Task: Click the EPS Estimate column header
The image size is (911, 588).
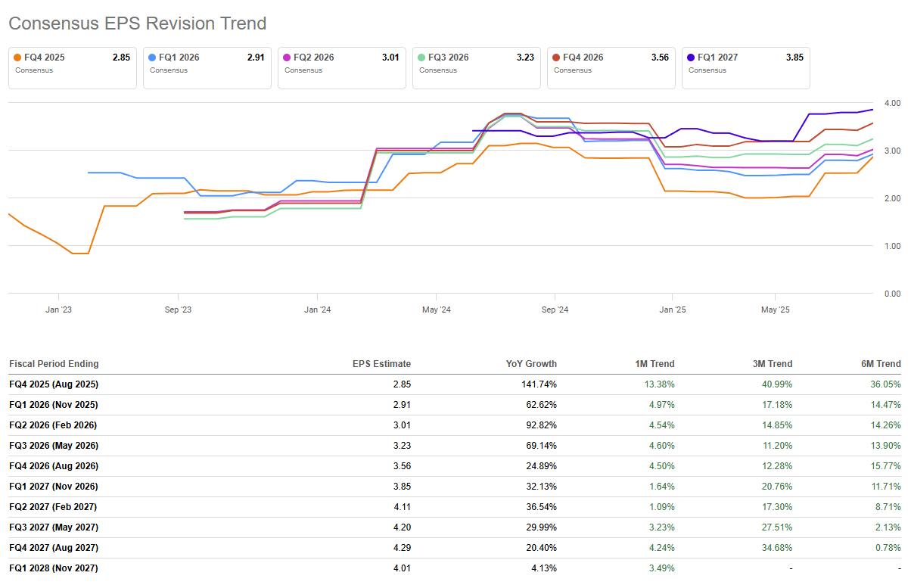Action: click(x=381, y=364)
